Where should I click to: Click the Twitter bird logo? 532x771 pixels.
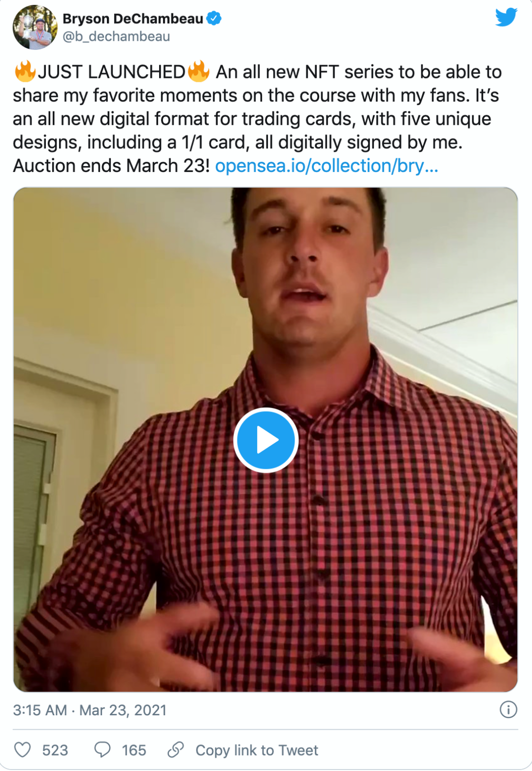[x=506, y=17]
